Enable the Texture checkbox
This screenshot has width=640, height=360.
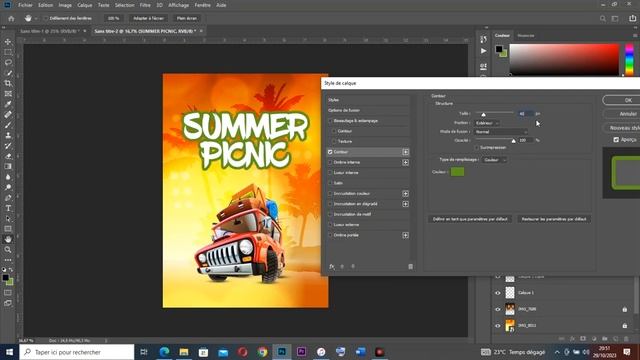tap(334, 141)
